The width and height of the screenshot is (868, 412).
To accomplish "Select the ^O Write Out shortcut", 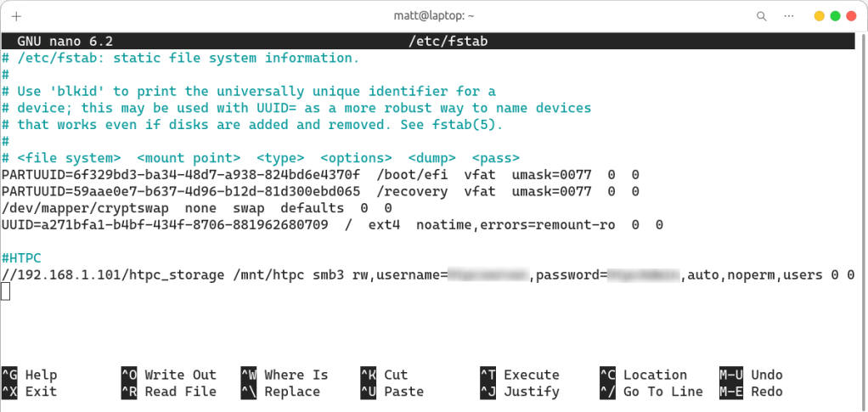I will click(x=168, y=375).
